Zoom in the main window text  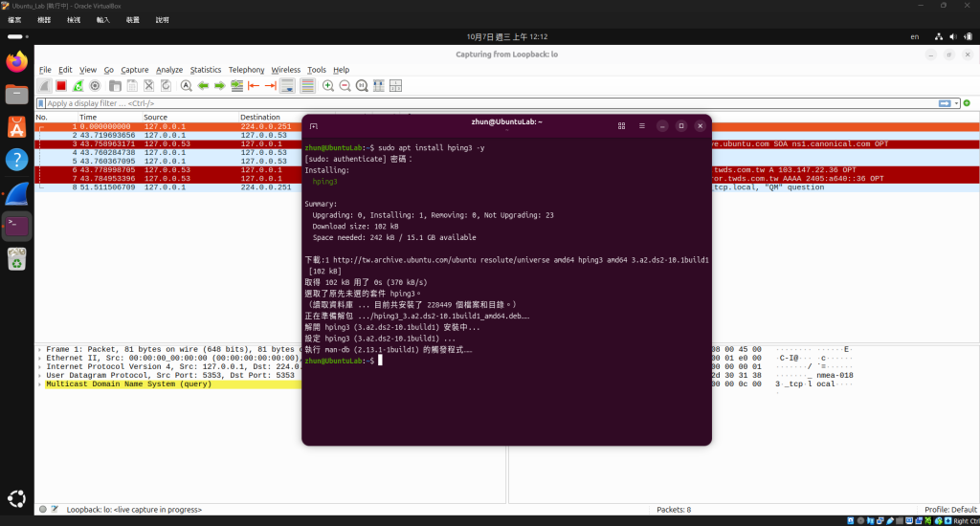(x=328, y=85)
